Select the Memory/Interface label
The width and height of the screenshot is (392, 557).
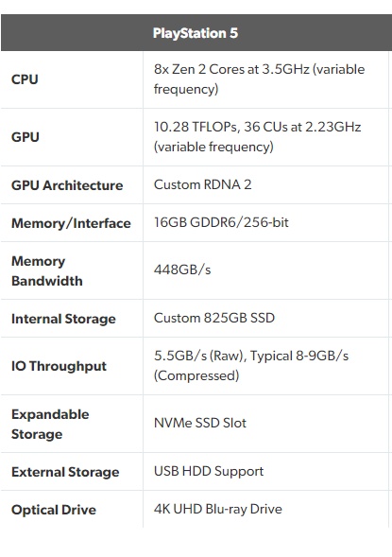click(71, 223)
